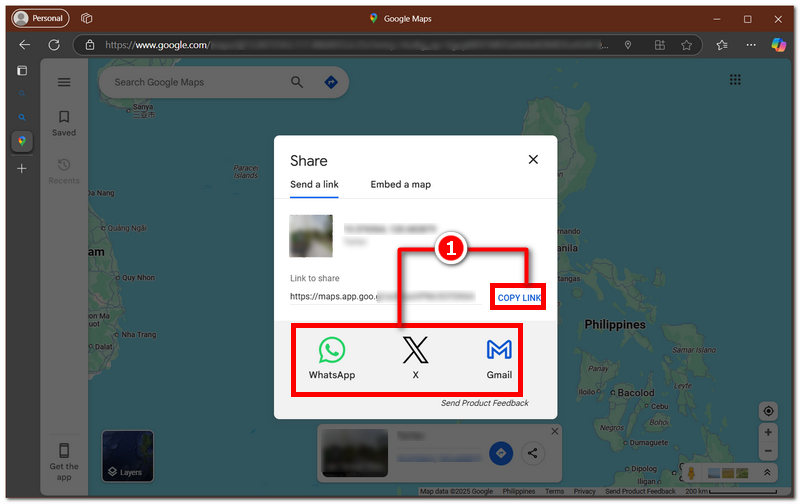The height and width of the screenshot is (504, 800).
Task: Click the 200 km scale bar
Action: click(x=731, y=491)
